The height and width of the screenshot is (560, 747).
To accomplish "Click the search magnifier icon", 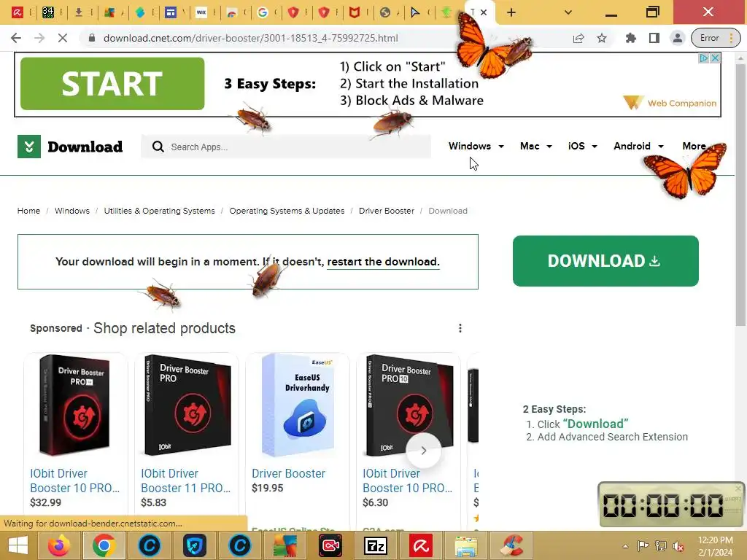I will (158, 147).
